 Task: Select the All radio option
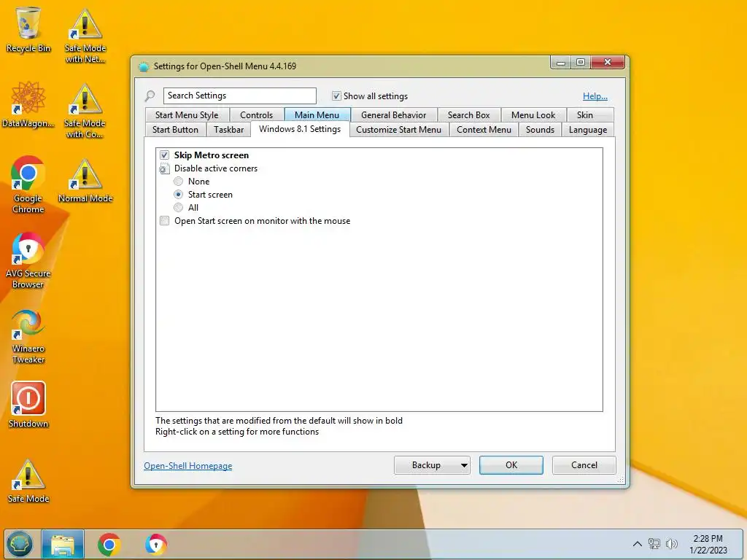coord(178,208)
